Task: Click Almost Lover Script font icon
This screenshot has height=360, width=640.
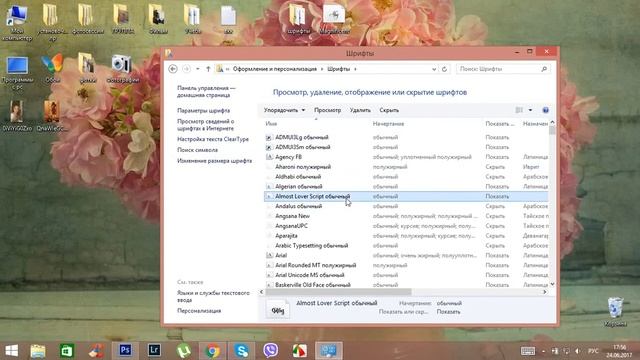Action: click(x=269, y=196)
